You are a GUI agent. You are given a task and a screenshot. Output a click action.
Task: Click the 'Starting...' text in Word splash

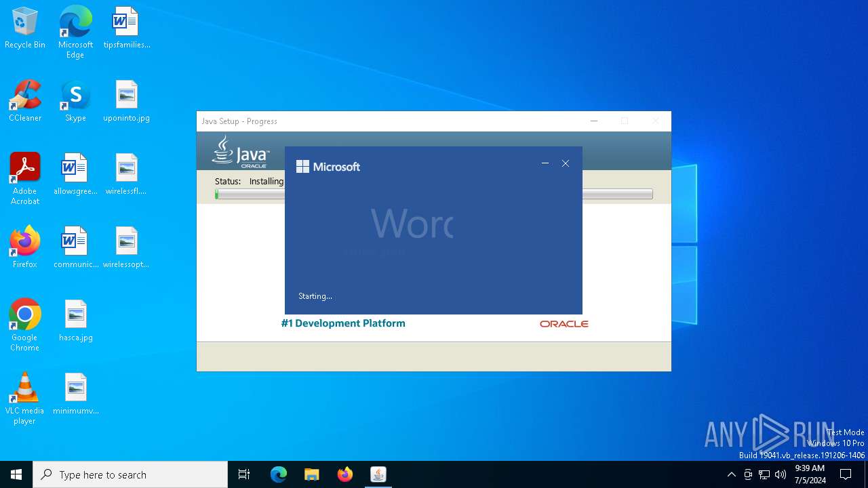(315, 296)
